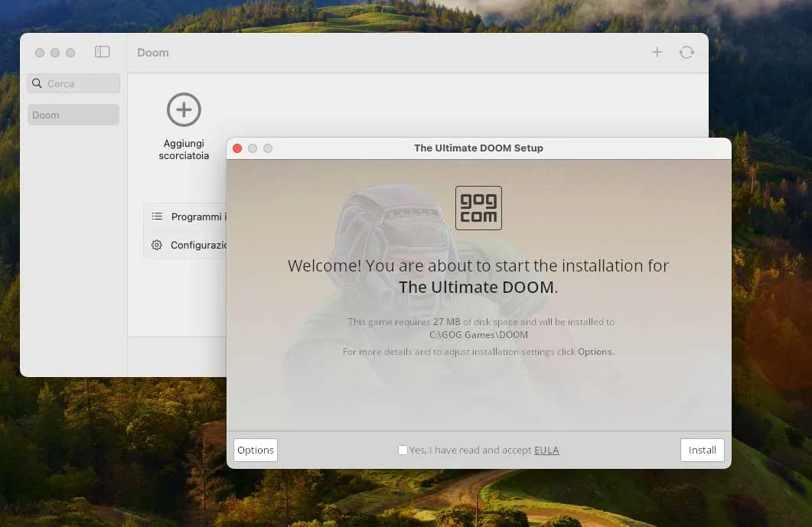Screen dimensions: 812x527
Task: Open the EULA link
Action: pyautogui.click(x=546, y=450)
